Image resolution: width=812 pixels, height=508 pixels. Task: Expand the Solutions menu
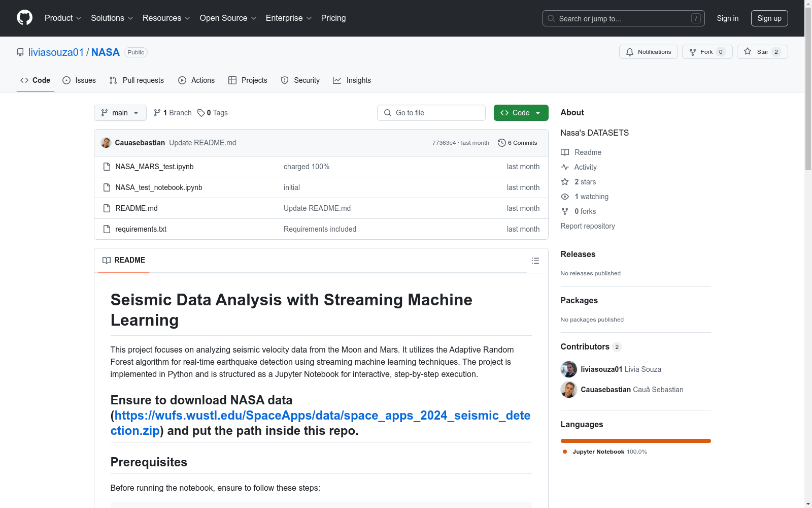(112, 18)
